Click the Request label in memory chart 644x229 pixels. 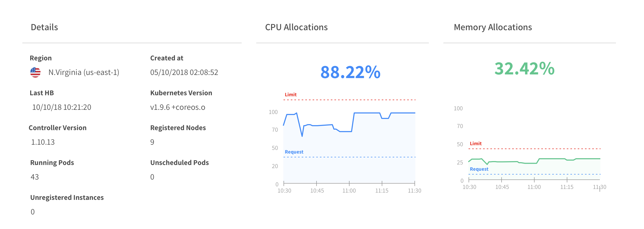click(x=479, y=169)
